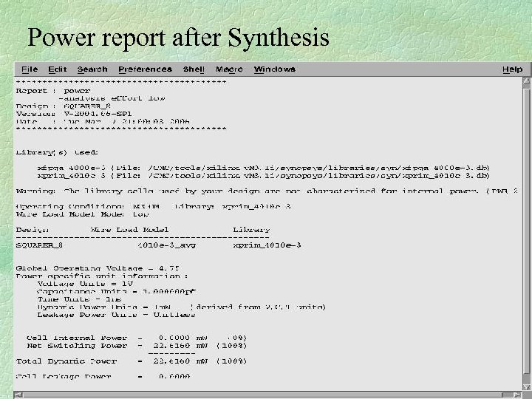Click the 'Library(s) Used:' line
532x399 pixels.
click(x=57, y=152)
